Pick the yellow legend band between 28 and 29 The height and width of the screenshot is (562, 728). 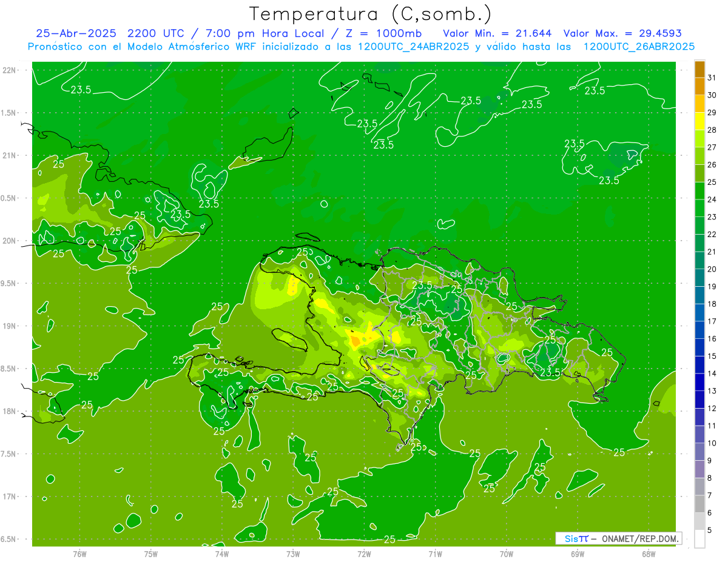tap(699, 121)
